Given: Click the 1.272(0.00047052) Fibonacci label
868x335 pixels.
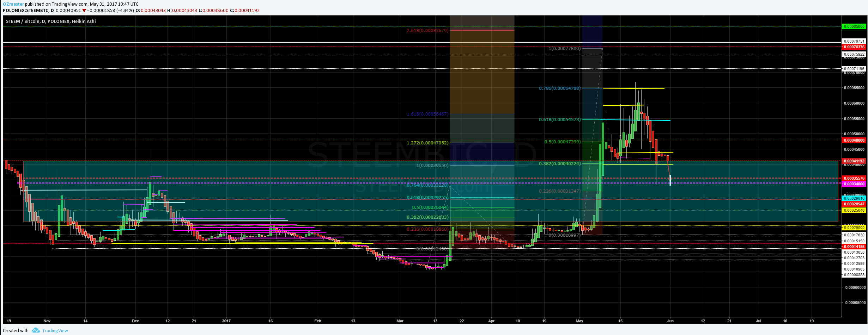Looking at the screenshot, I should (427, 143).
